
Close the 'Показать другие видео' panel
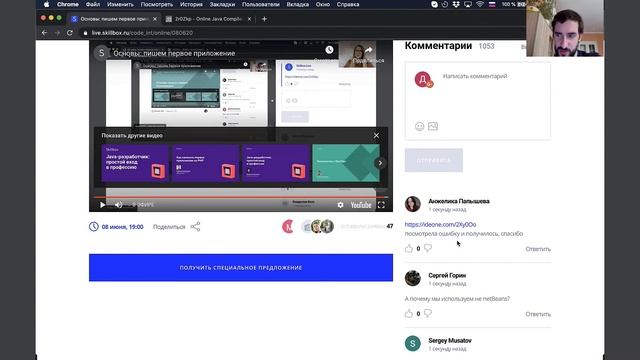pos(376,136)
